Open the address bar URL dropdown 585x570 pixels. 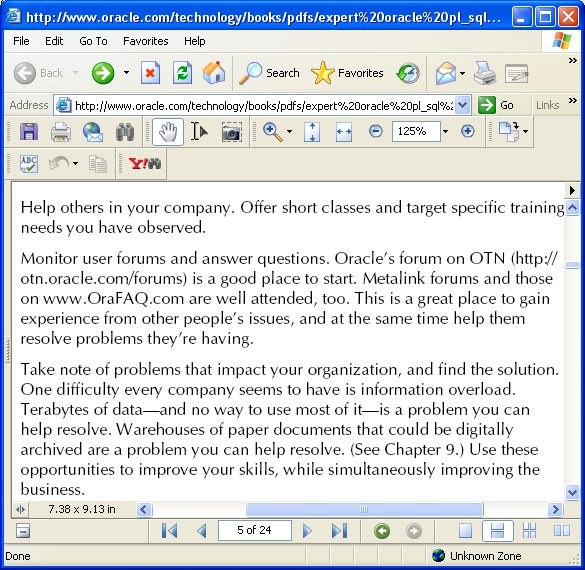(462, 105)
